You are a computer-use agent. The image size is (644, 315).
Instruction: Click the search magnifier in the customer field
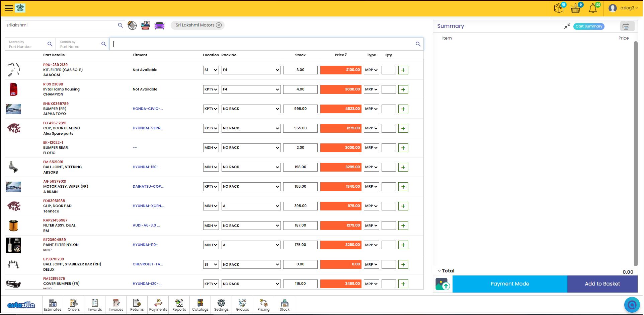pos(120,25)
